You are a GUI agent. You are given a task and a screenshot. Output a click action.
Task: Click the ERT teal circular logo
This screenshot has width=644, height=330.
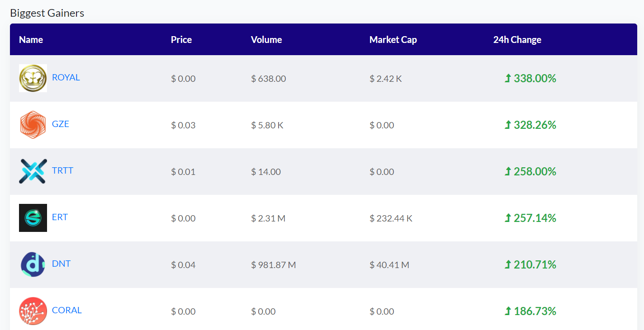(x=33, y=218)
